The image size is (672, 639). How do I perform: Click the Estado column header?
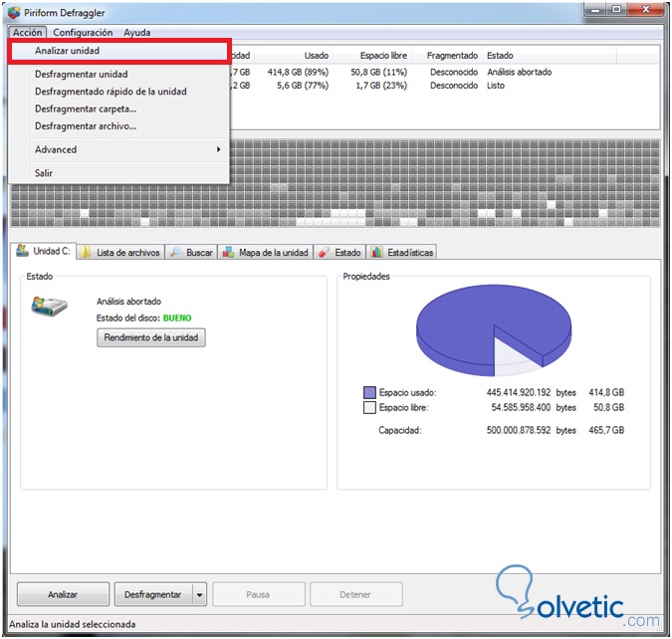click(x=550, y=56)
